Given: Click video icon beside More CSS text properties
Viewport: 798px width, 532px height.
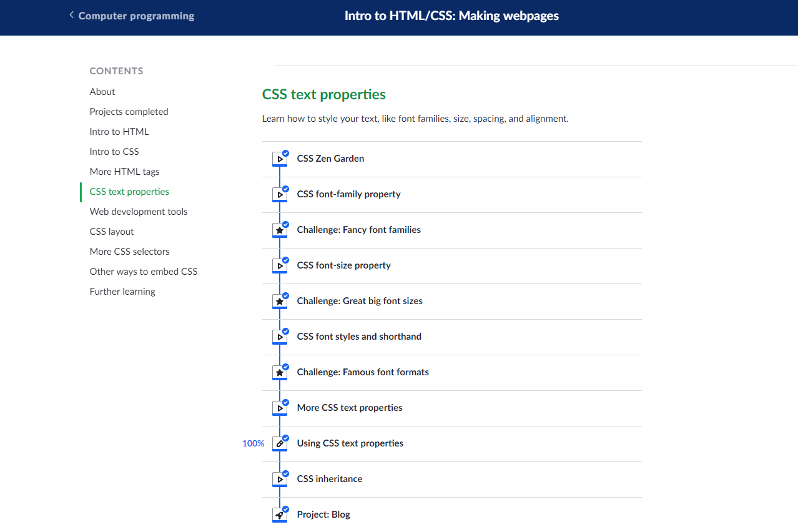Looking at the screenshot, I should (x=280, y=408).
